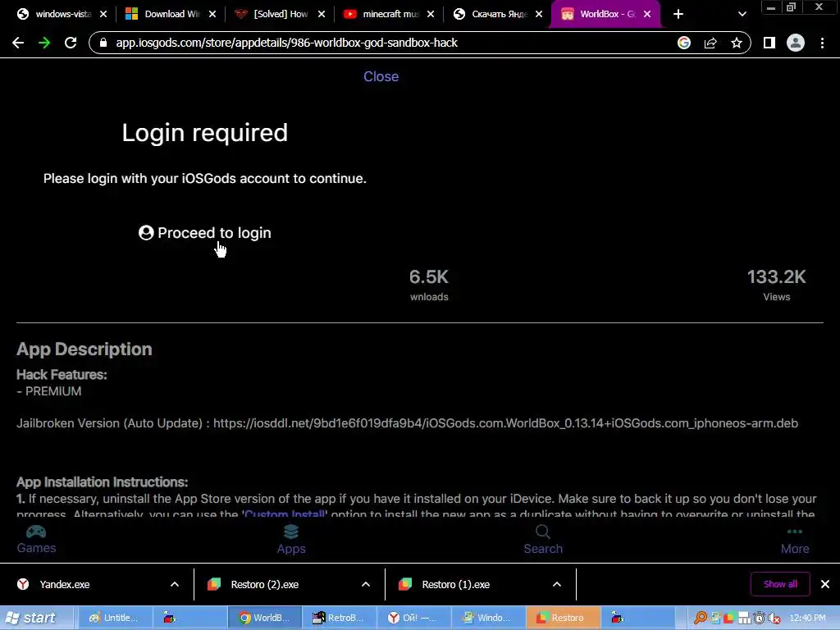Open the Windows start menu
This screenshot has height=630, width=840.
(36, 619)
